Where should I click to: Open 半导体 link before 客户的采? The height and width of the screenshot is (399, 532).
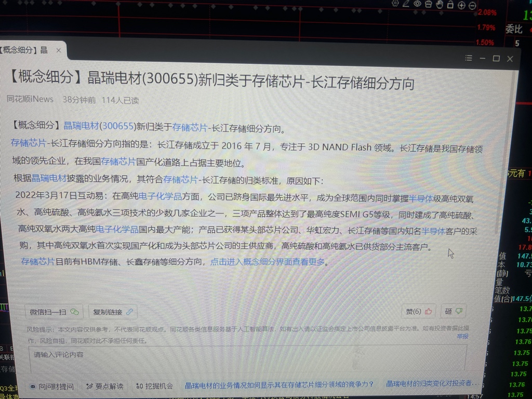coord(433,231)
